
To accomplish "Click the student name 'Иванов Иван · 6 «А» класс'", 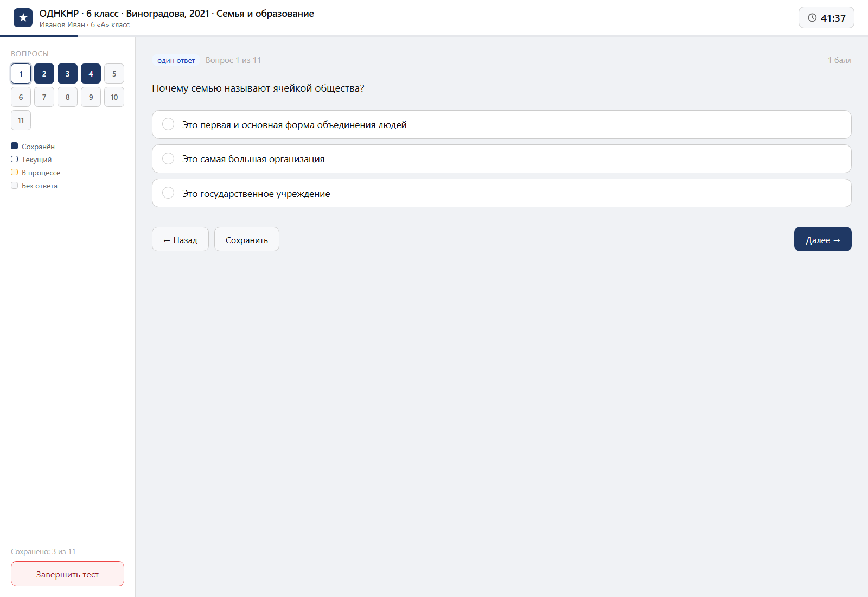I will pyautogui.click(x=85, y=25).
